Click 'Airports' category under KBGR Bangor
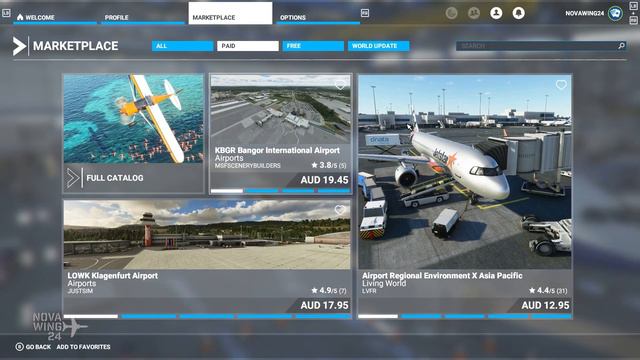The width and height of the screenshot is (640, 360). pyautogui.click(x=229, y=158)
